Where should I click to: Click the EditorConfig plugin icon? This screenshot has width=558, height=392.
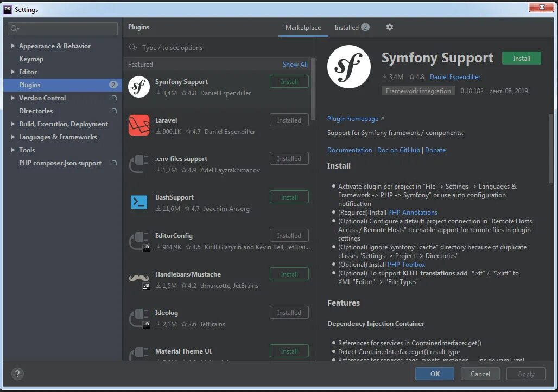click(139, 241)
